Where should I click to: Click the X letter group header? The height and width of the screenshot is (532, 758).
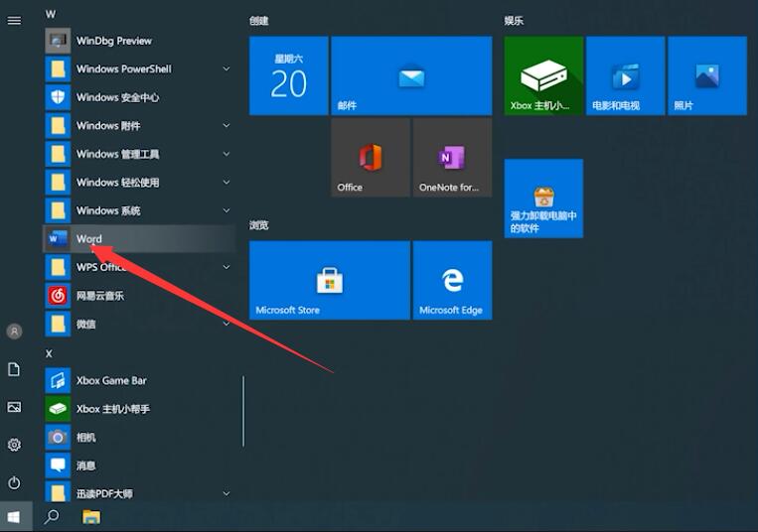tap(49, 353)
